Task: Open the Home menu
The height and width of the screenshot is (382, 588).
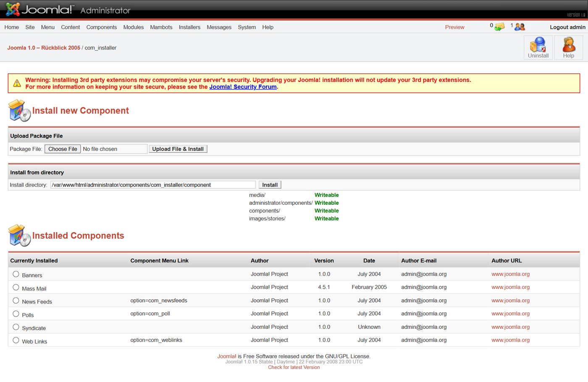Action: [12, 27]
